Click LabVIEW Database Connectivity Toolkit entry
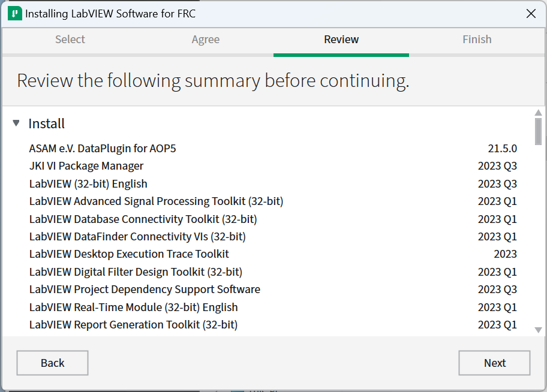Viewport: 547px width, 392px height. pos(143,219)
